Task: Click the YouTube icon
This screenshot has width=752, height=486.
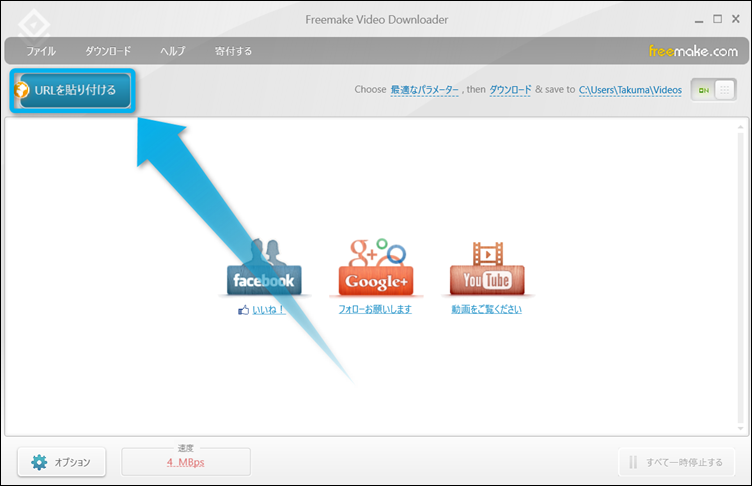Action: tap(486, 268)
